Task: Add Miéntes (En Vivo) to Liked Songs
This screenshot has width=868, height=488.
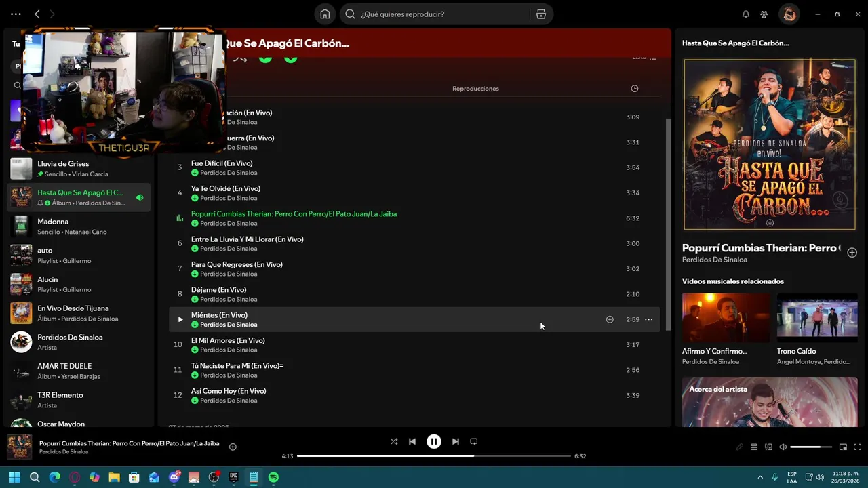Action: tap(610, 319)
